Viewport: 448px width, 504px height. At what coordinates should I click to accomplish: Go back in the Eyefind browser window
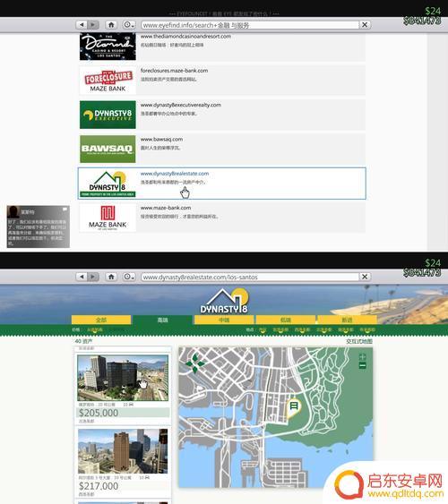coord(82,25)
